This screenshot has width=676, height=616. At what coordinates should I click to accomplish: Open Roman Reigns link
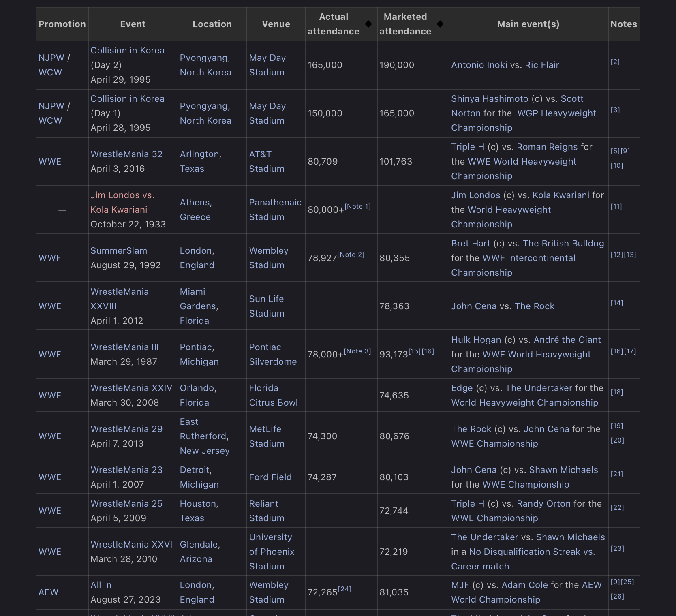click(x=547, y=147)
